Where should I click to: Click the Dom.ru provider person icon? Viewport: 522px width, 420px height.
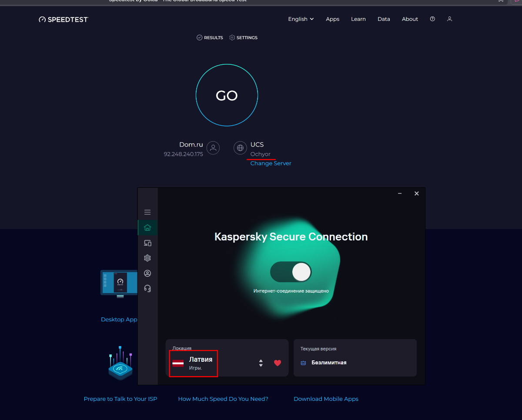point(213,148)
